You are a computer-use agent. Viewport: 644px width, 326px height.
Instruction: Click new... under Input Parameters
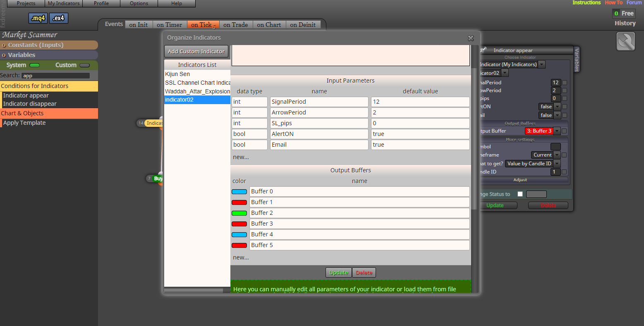(x=241, y=157)
